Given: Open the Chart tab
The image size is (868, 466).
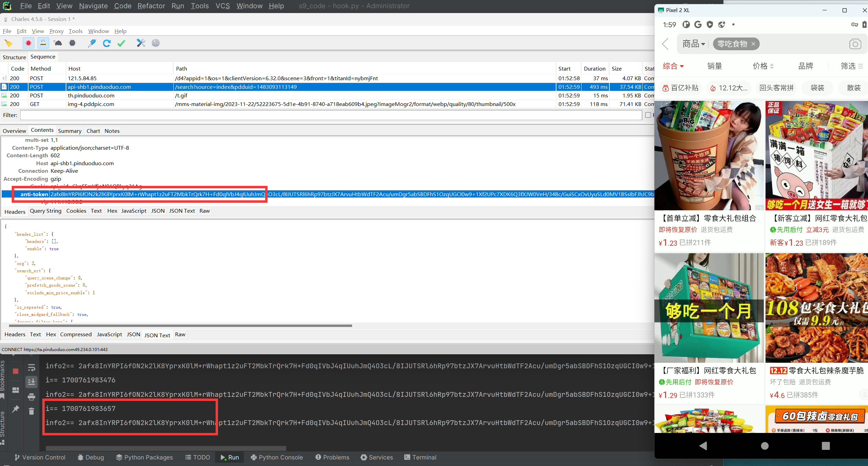Looking at the screenshot, I should click(93, 131).
